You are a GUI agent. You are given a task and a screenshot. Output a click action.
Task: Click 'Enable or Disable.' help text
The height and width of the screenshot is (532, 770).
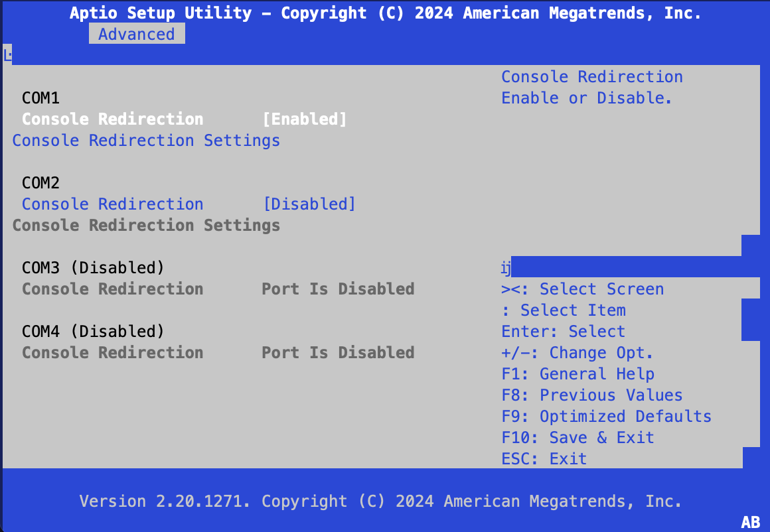tap(586, 98)
